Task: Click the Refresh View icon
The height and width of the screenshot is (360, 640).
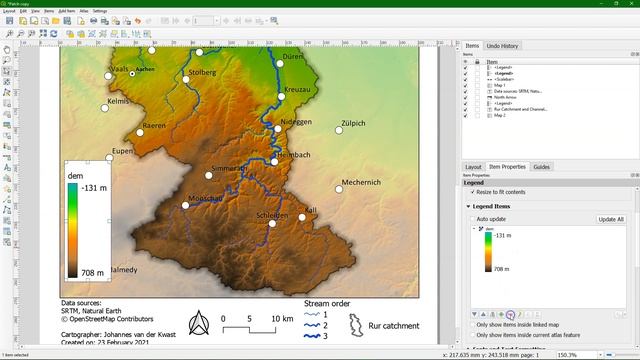Action: 54,33
